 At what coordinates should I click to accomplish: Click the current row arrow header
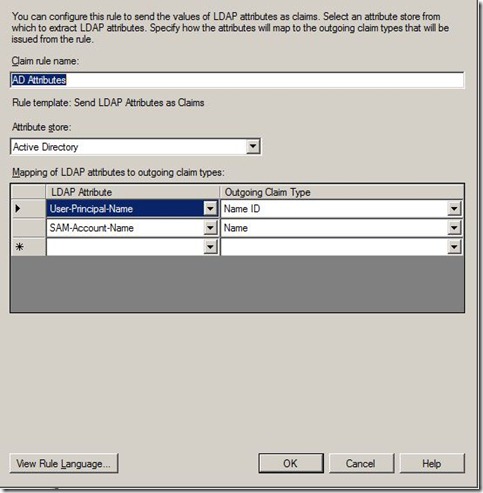(28, 209)
